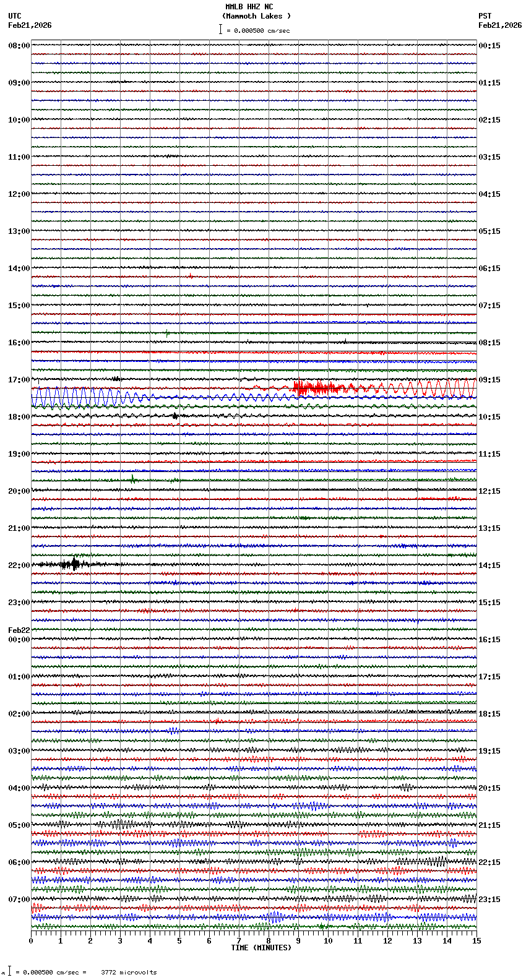Click the 01:15 PST time label

(x=489, y=83)
